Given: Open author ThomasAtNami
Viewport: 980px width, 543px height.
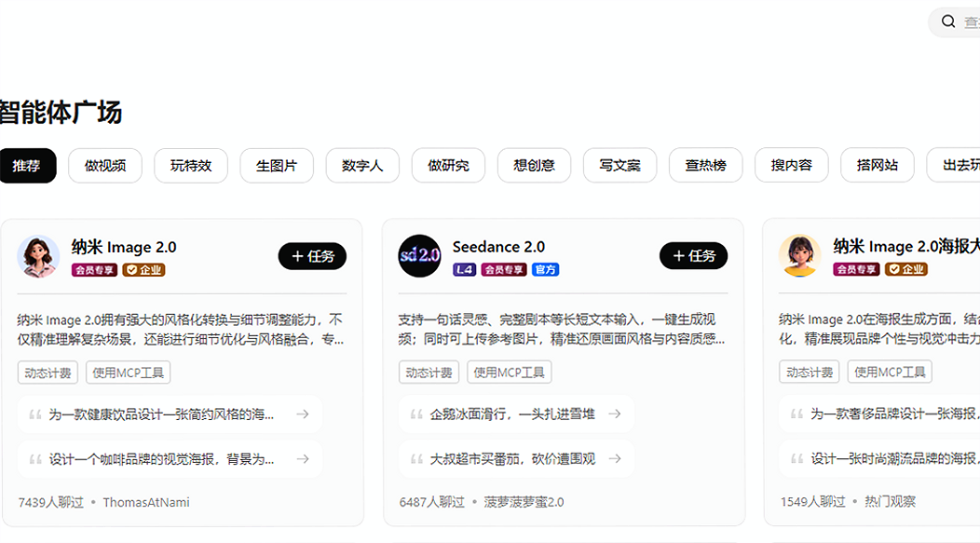Looking at the screenshot, I should click(x=146, y=502).
